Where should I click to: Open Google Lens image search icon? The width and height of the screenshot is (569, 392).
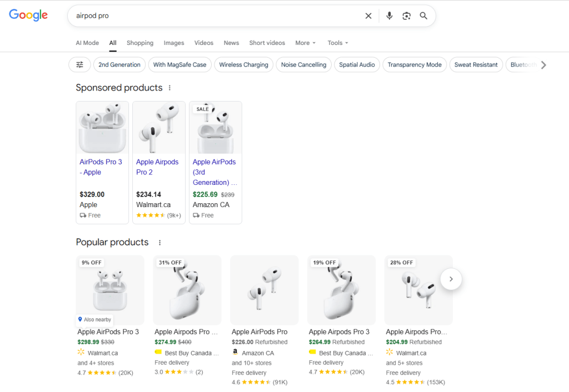406,16
